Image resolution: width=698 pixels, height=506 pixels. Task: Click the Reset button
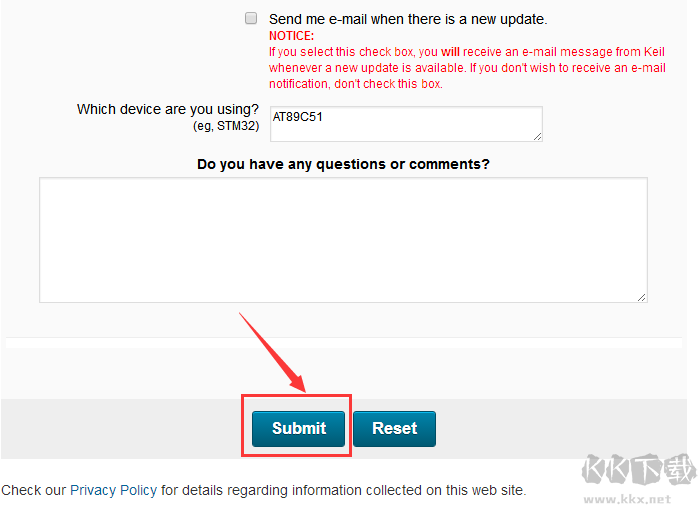pos(394,428)
